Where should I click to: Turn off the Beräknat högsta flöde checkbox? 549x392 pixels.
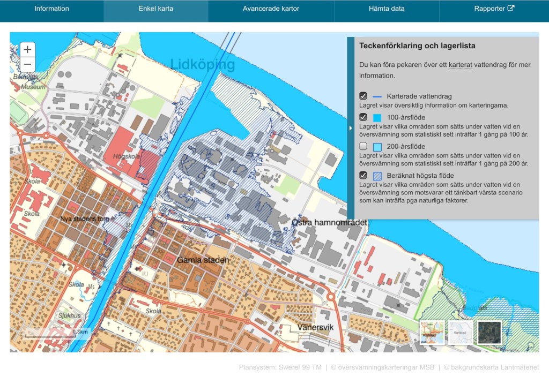coord(363,175)
